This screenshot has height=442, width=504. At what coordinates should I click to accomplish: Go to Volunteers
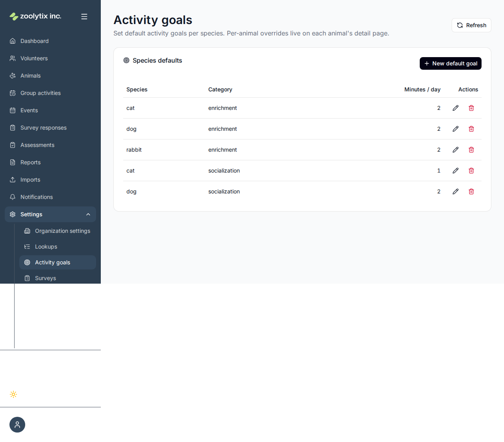(50, 58)
